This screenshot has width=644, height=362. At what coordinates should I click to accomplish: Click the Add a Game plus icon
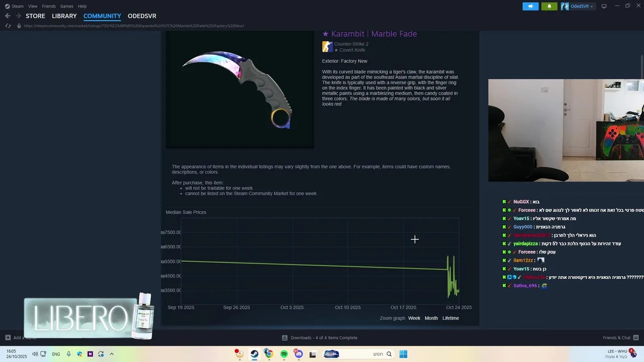(x=8, y=338)
